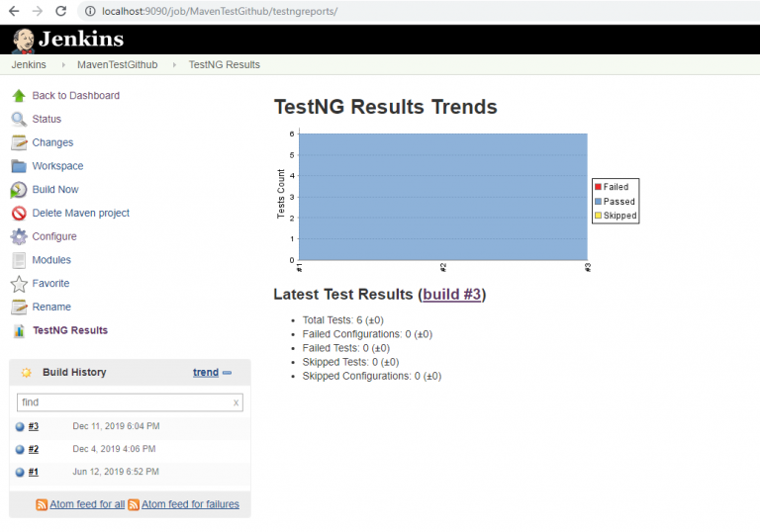
Task: Click the Favorite star icon
Action: (19, 284)
